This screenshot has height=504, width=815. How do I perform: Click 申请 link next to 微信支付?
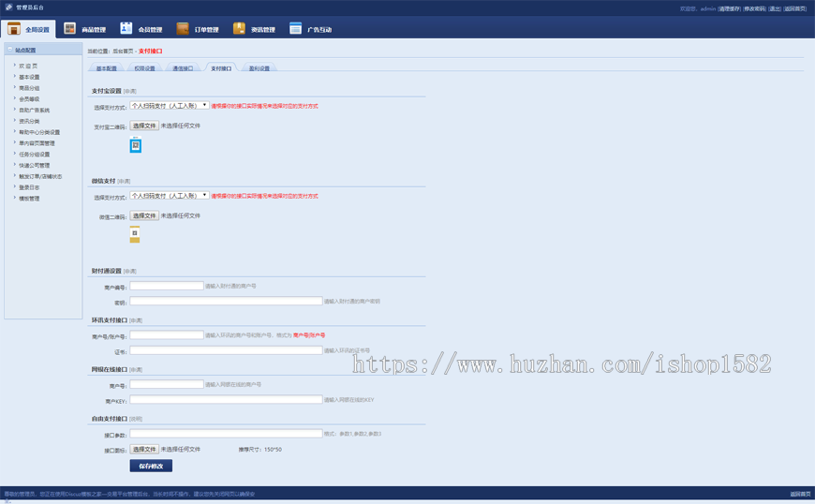coord(124,182)
